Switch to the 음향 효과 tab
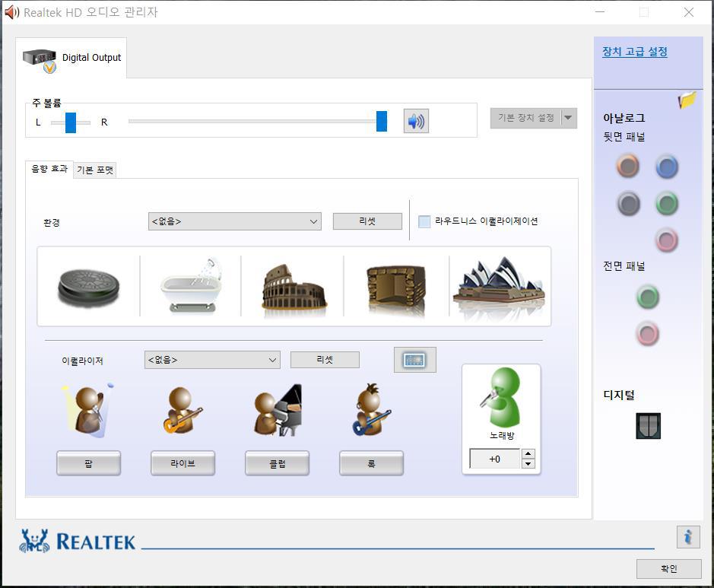 [x=49, y=169]
